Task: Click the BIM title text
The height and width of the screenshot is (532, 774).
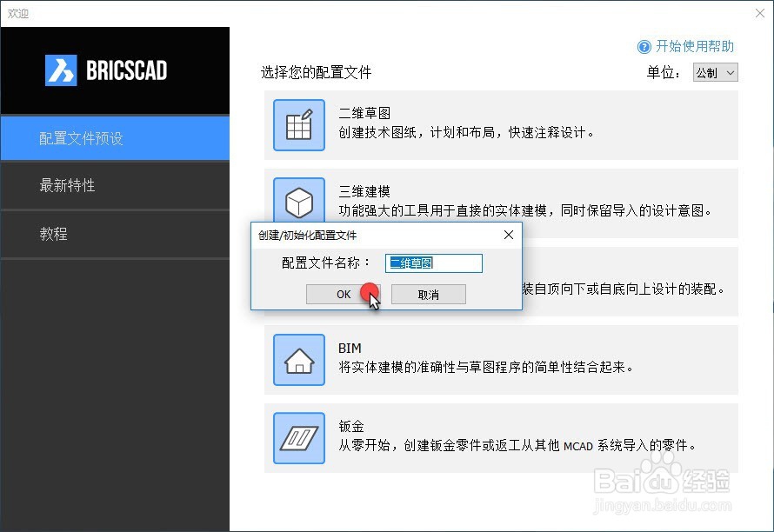Action: coord(350,348)
